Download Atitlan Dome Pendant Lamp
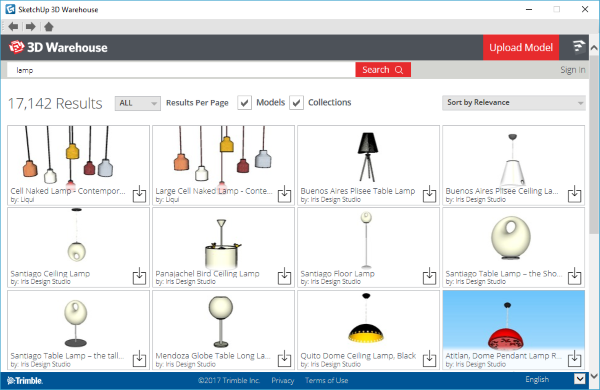This screenshot has width=600, height=390. click(574, 358)
